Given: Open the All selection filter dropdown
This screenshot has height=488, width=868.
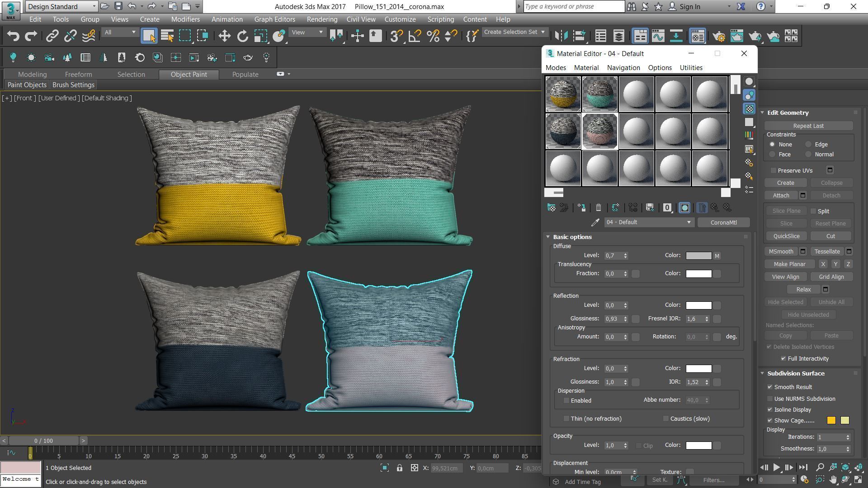Looking at the screenshot, I should [119, 32].
